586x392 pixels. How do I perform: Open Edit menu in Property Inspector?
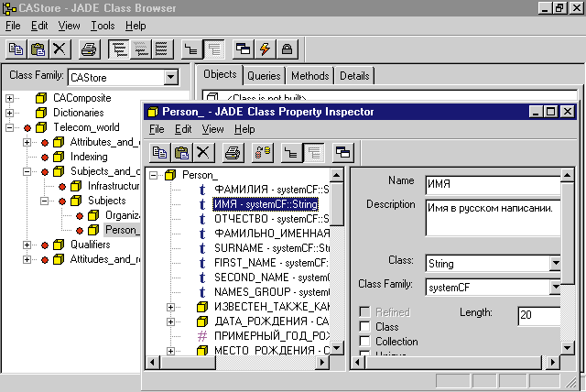183,129
